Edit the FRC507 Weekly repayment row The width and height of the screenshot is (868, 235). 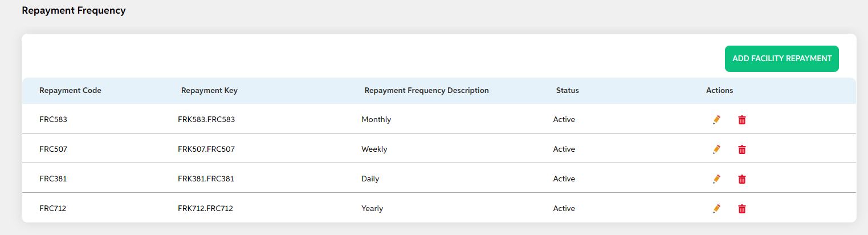point(716,149)
